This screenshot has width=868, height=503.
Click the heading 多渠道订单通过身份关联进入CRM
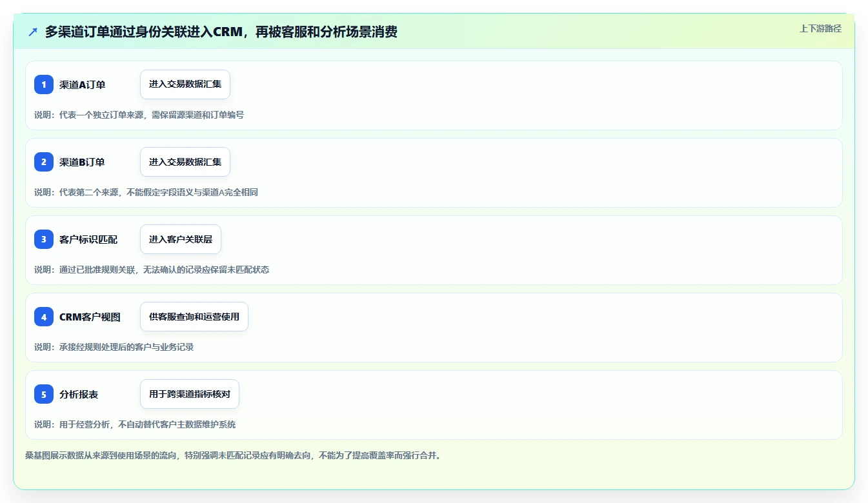[x=221, y=32]
